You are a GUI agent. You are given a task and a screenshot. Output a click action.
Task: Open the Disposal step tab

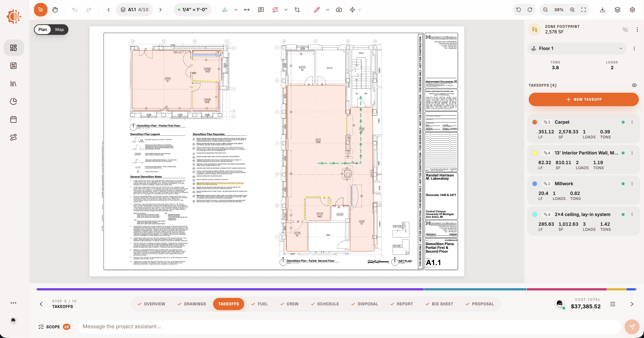click(x=365, y=304)
